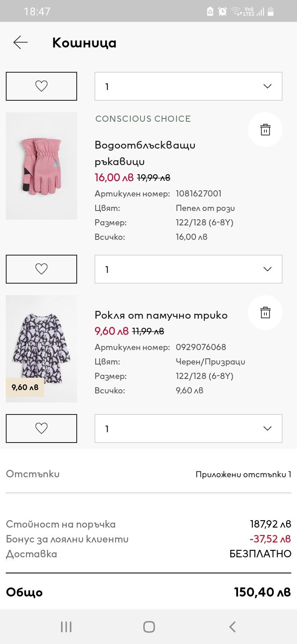Open quantity dropdown for the ghost dress
The image size is (297, 644).
point(188,429)
